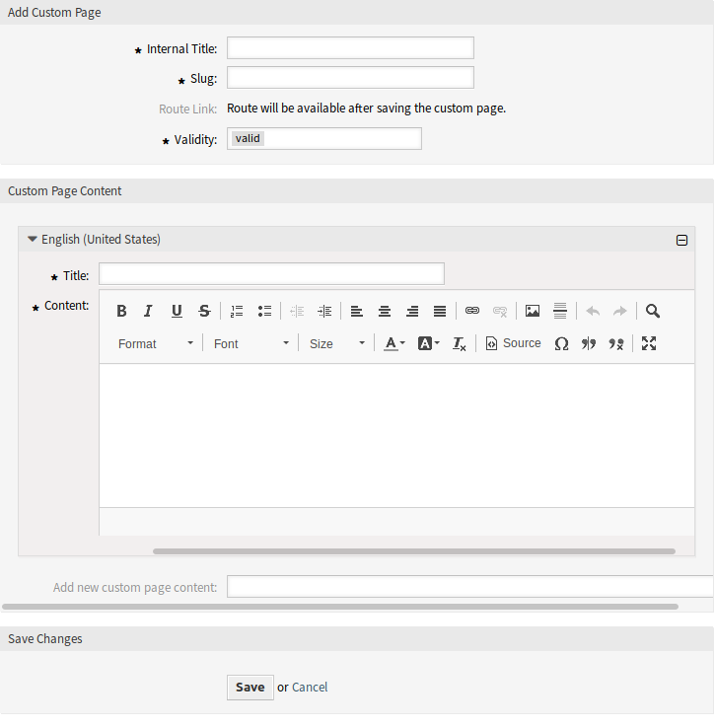Insert a bulleted list

click(264, 311)
